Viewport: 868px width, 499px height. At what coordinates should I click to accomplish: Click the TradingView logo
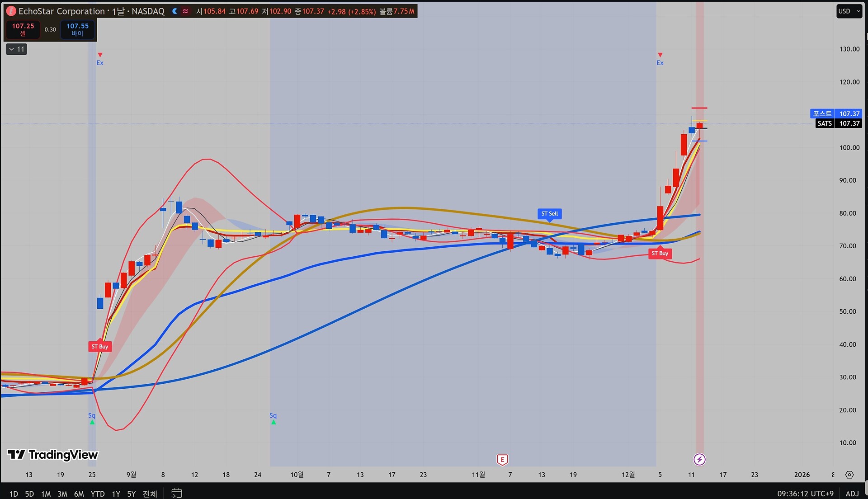pyautogui.click(x=53, y=455)
